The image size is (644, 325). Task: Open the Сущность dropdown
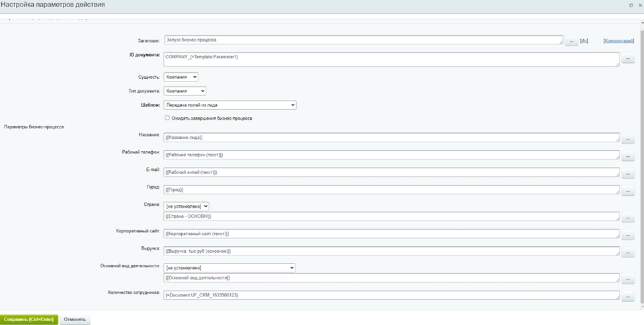pos(181,77)
